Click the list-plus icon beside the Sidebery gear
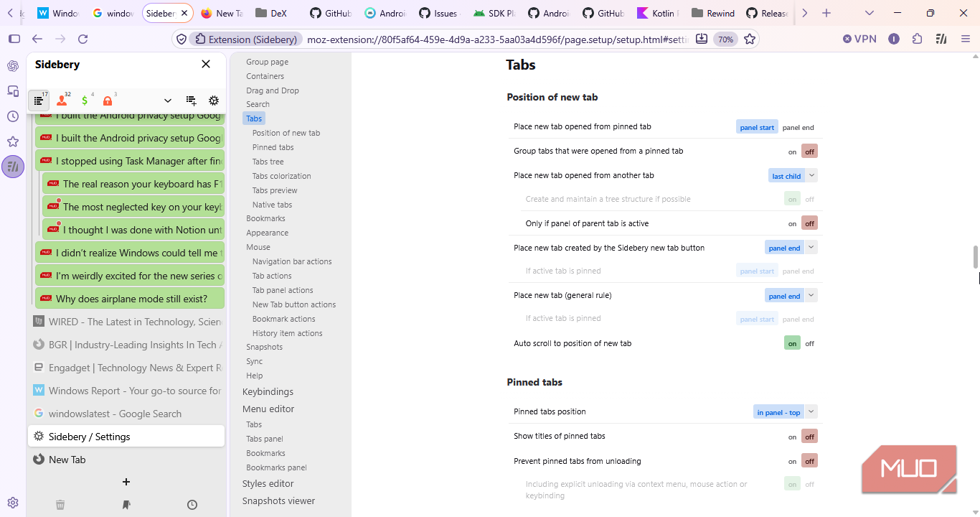Viewport: 980px width, 517px height. tap(191, 101)
